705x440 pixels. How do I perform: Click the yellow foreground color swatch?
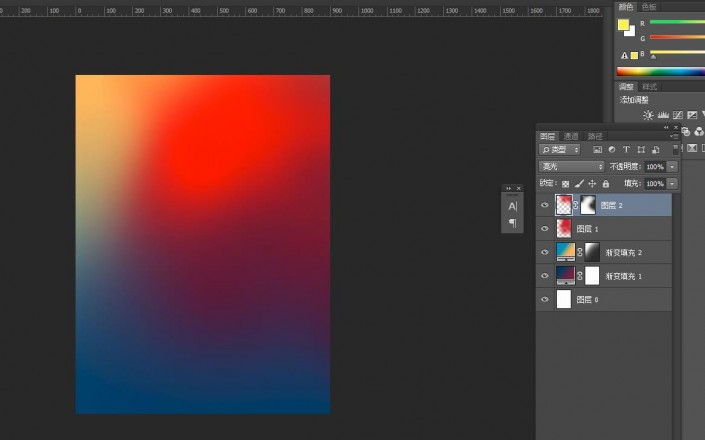tap(623, 25)
